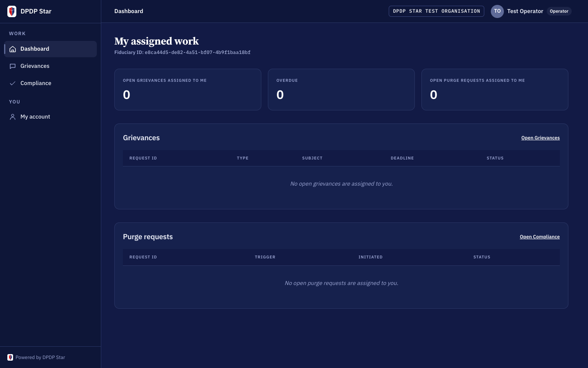
Task: Click the Dashboard home icon in sidebar
Action: tap(13, 49)
